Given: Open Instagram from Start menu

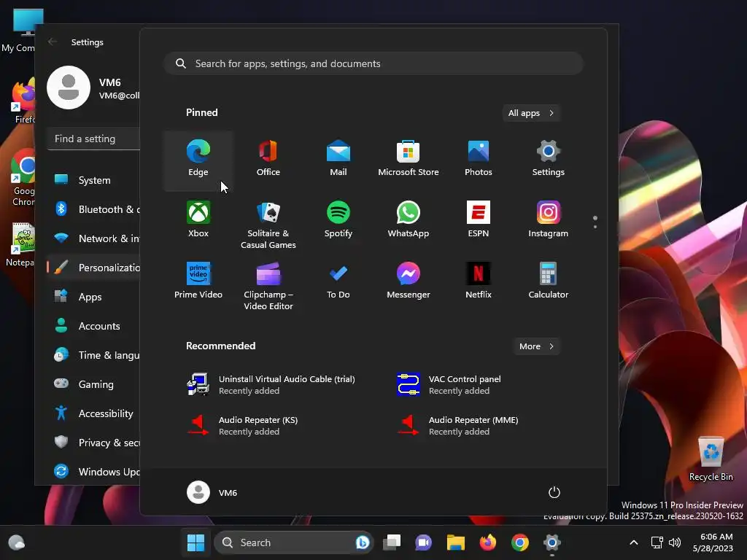Looking at the screenshot, I should [x=549, y=220].
